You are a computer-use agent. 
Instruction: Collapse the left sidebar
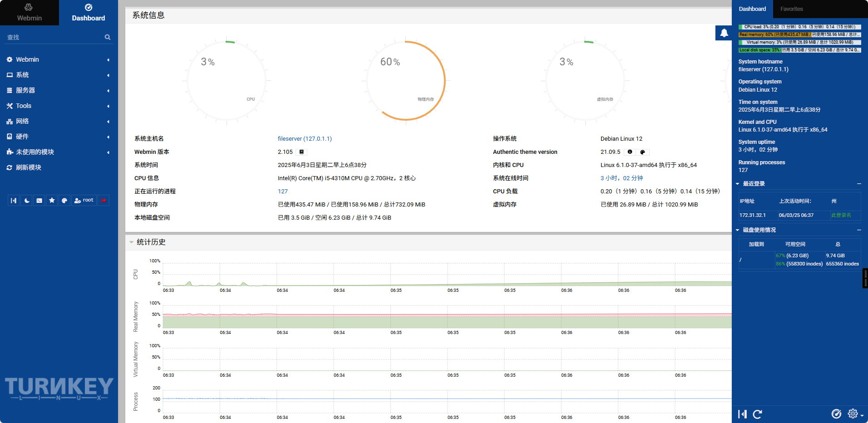[x=14, y=200]
